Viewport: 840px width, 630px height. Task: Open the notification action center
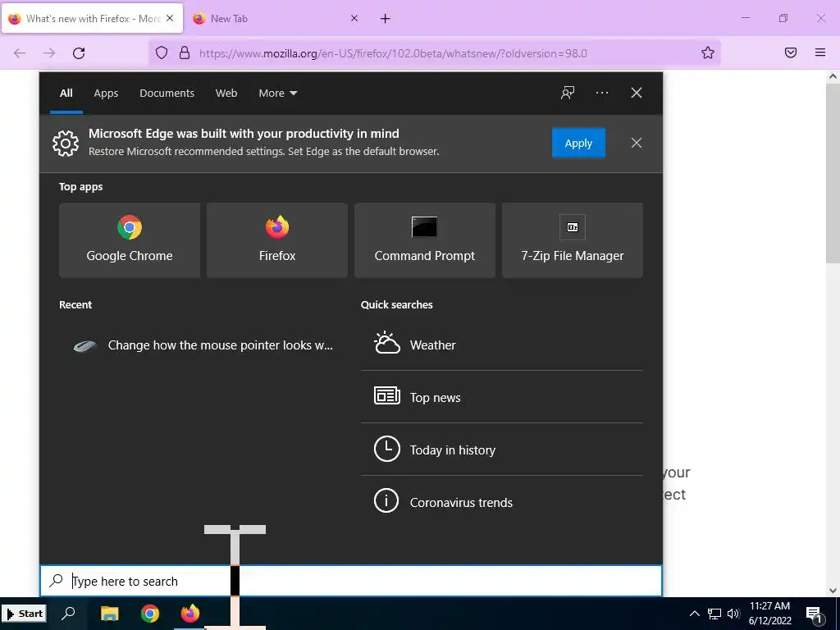pyautogui.click(x=815, y=614)
